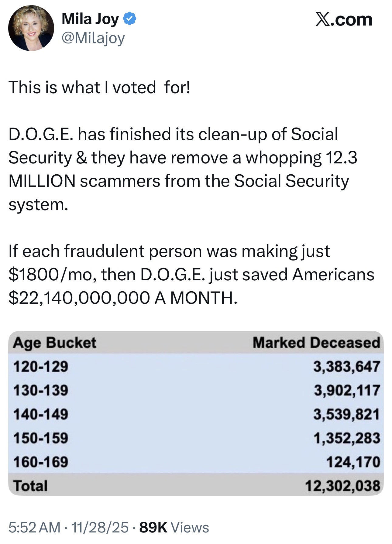
Task: Click the 1,352,283 value in the table
Action: tap(347, 438)
